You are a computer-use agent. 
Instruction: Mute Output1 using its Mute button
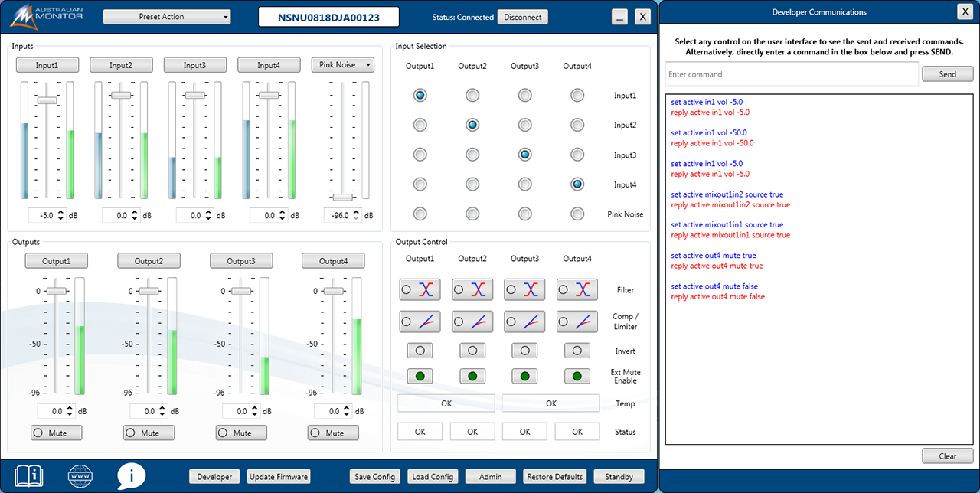tap(56, 433)
